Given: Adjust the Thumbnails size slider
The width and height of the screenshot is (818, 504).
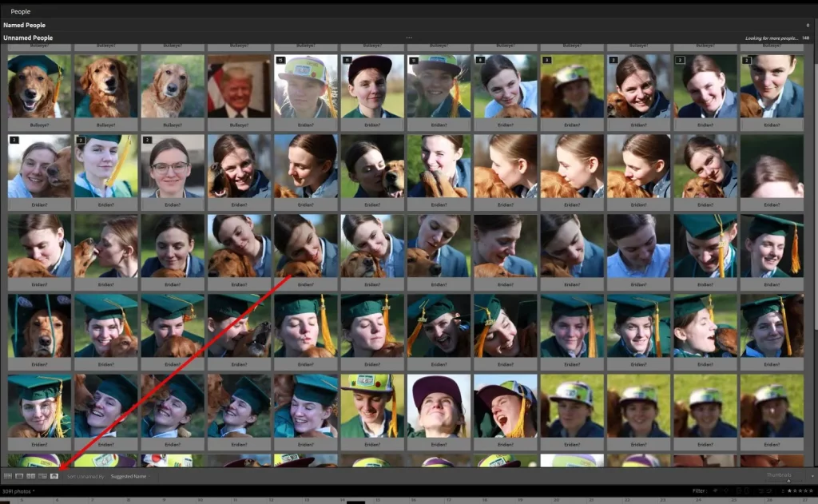Looking at the screenshot, I should pos(789,481).
